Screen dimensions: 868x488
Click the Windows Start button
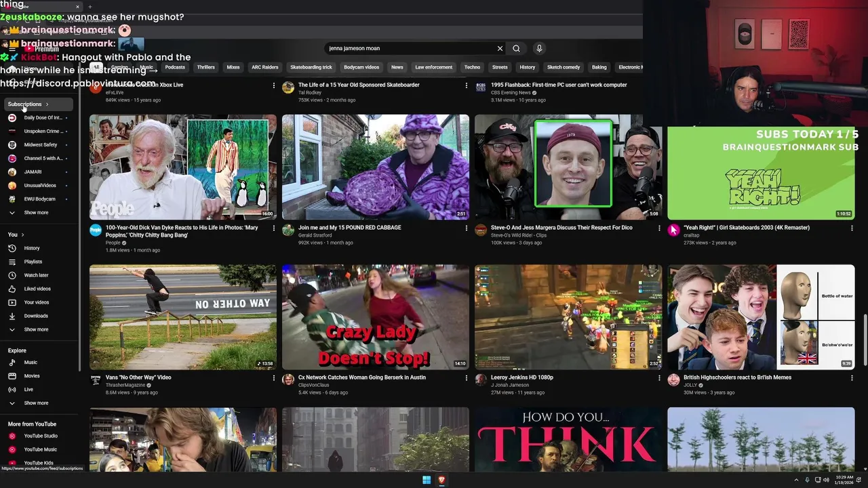click(x=427, y=480)
